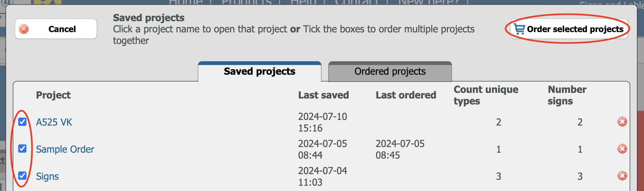
Task: Uncheck the Sample Order checkbox
Action: pos(22,149)
